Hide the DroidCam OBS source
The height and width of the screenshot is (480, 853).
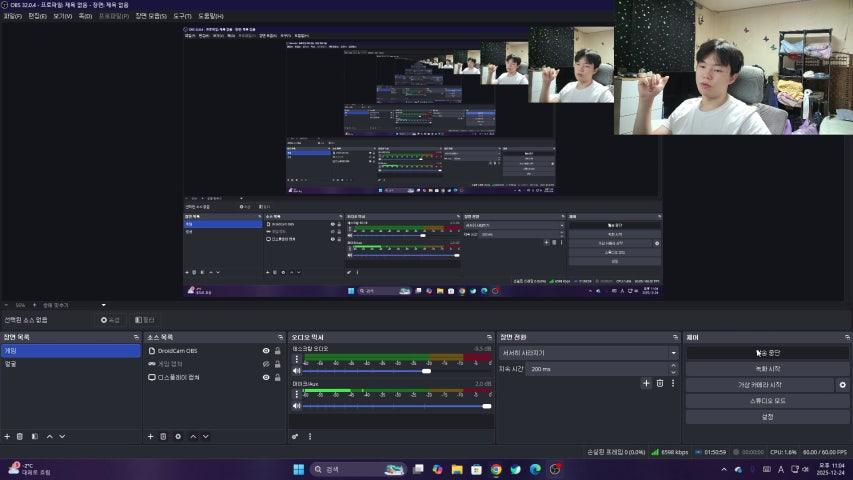(x=266, y=351)
